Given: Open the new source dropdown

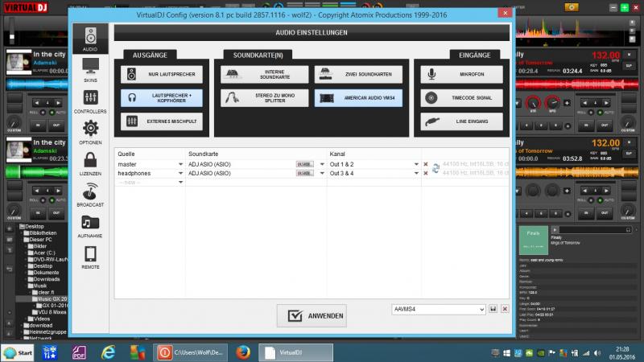Looking at the screenshot, I should click(x=180, y=183).
